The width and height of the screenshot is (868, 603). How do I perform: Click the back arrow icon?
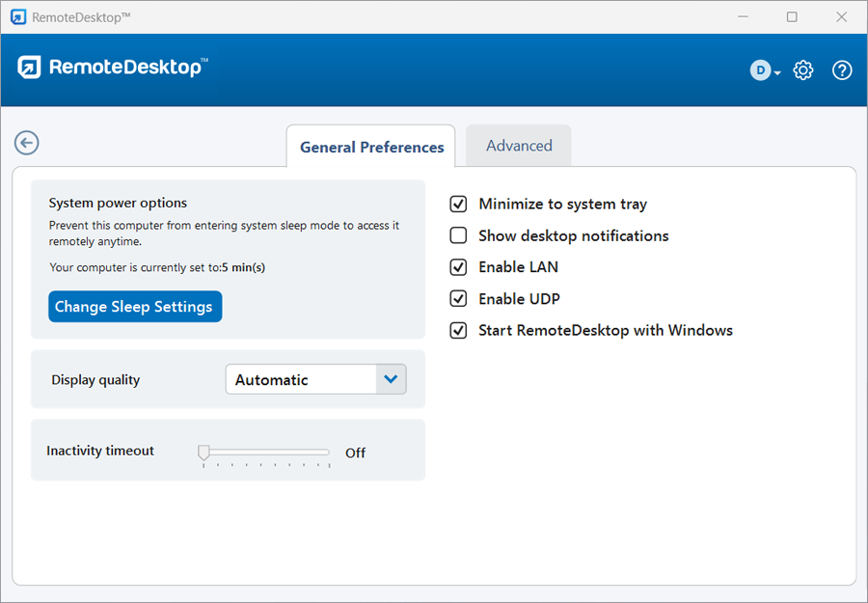click(26, 143)
